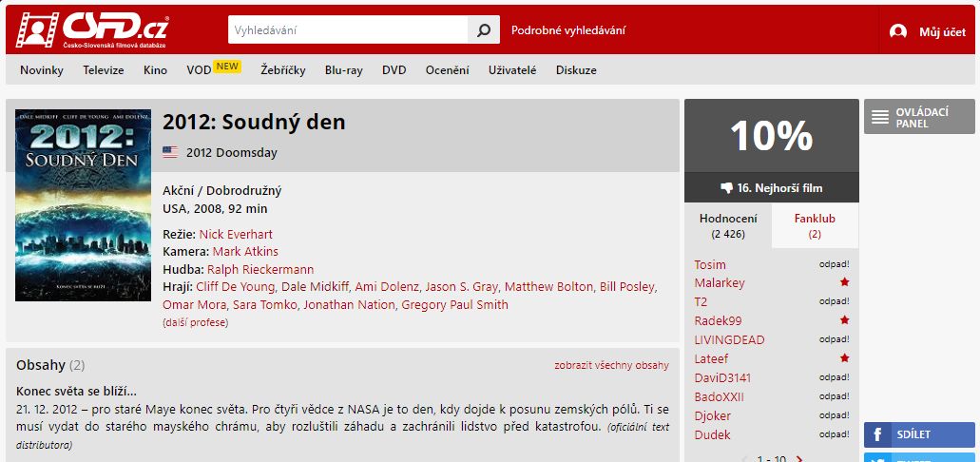
Task: Open user Lateef's profile
Action: coord(711,358)
